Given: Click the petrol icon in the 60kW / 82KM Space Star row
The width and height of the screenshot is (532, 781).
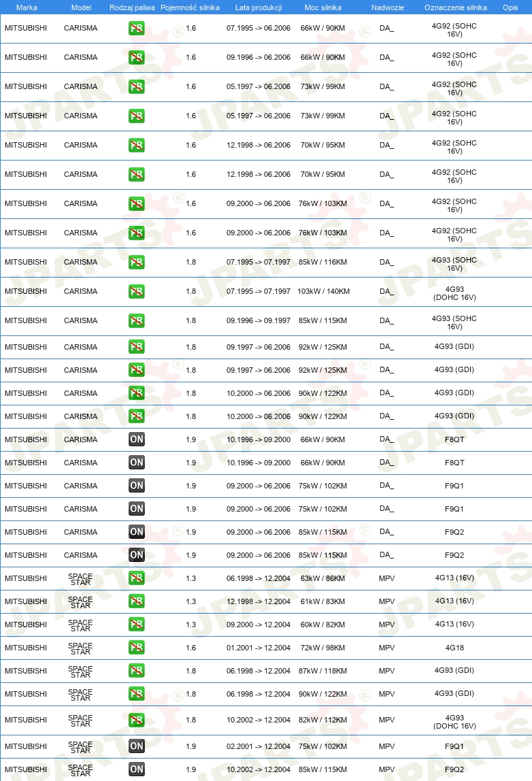Looking at the screenshot, I should pos(137,625).
